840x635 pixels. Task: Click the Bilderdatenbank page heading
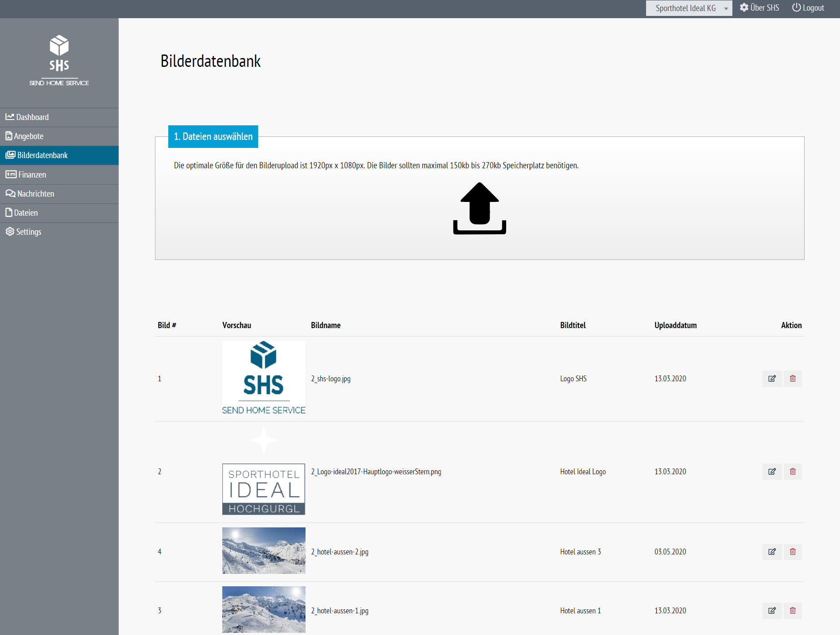click(x=210, y=61)
